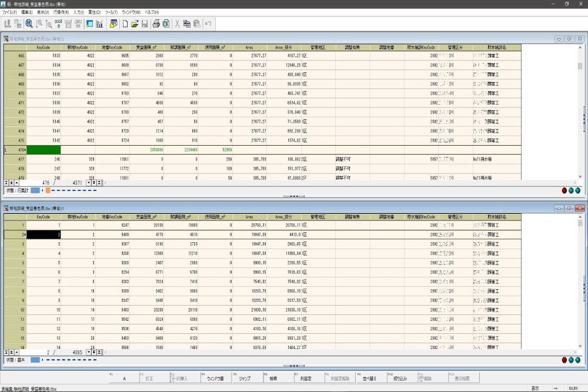Click the zoom magnifier globe toolbar icon

point(29,24)
